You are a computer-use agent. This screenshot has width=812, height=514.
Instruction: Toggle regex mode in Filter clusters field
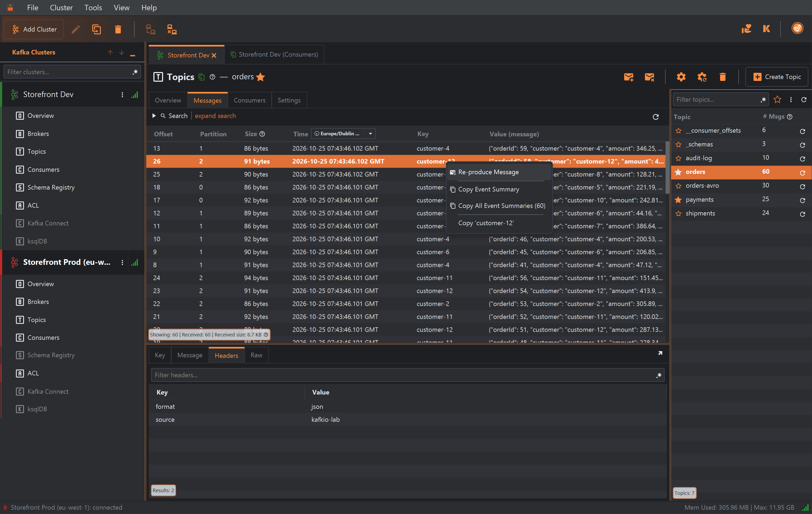click(x=135, y=72)
